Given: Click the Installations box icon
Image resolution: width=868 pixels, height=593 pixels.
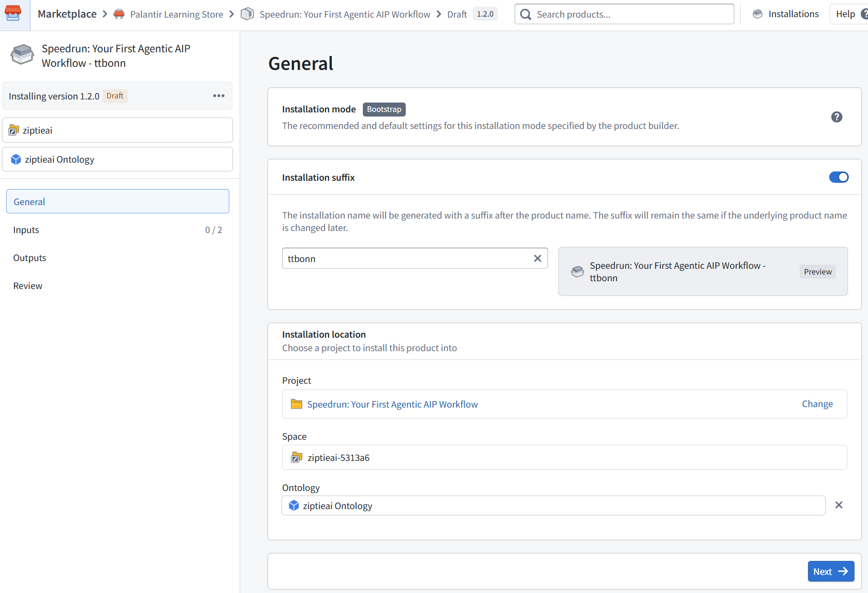Looking at the screenshot, I should (757, 14).
